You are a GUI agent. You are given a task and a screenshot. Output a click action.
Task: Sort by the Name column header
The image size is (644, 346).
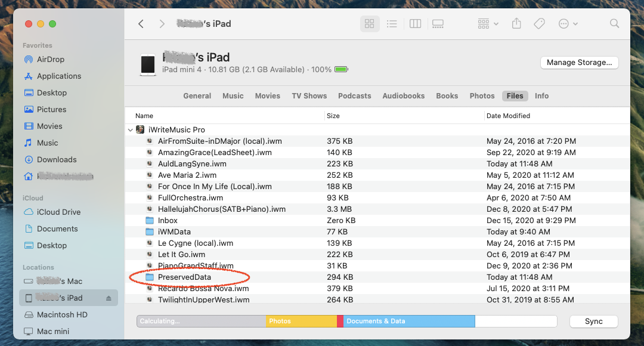pyautogui.click(x=144, y=116)
